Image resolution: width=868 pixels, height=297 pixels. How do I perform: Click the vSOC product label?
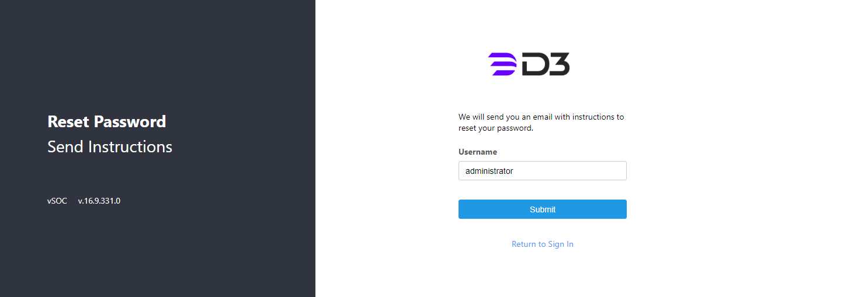pyautogui.click(x=57, y=201)
